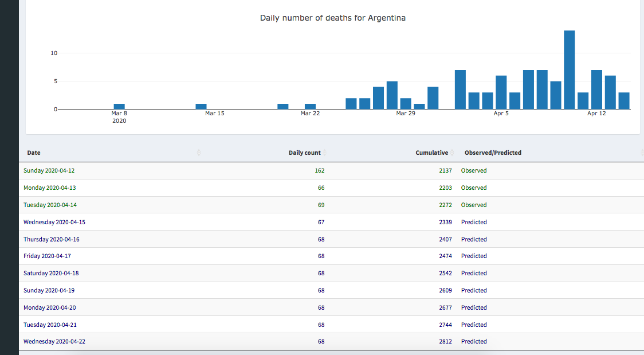The image size is (644, 355).
Task: Click sort arrows next to Cumulative
Action: (452, 153)
